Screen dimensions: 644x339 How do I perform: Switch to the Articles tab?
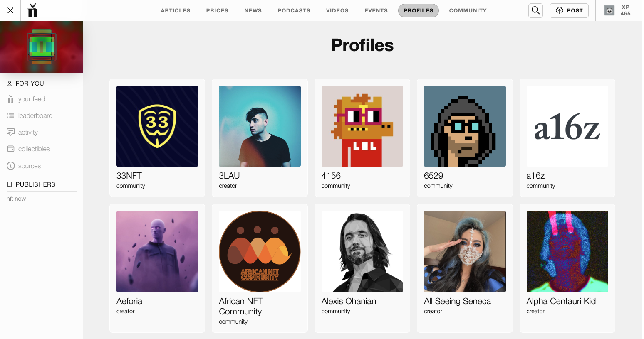[175, 10]
